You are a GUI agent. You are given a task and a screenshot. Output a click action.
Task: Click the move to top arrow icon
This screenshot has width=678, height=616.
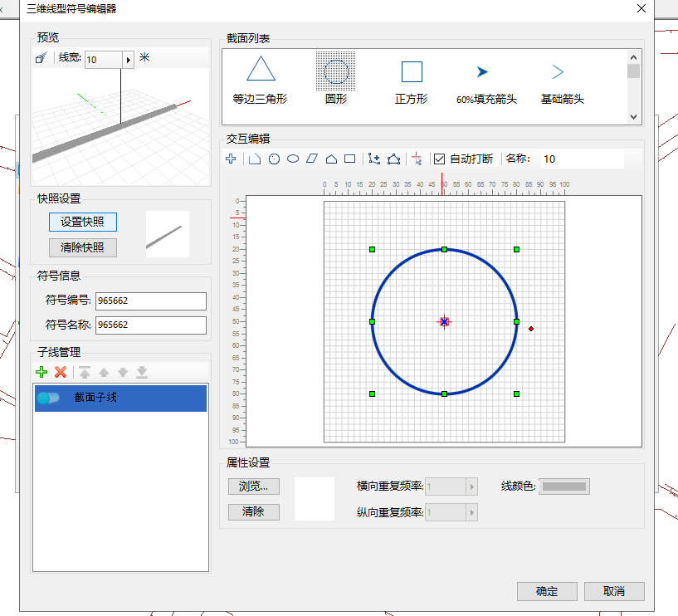click(85, 372)
